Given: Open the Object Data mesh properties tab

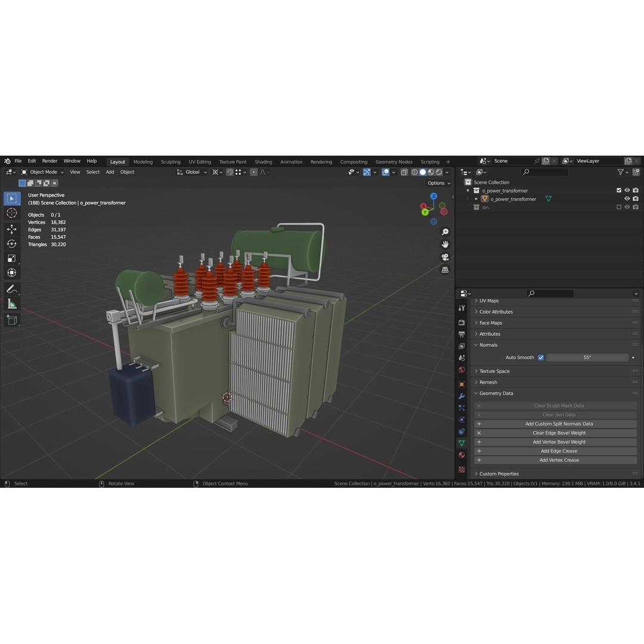Looking at the screenshot, I should (462, 443).
